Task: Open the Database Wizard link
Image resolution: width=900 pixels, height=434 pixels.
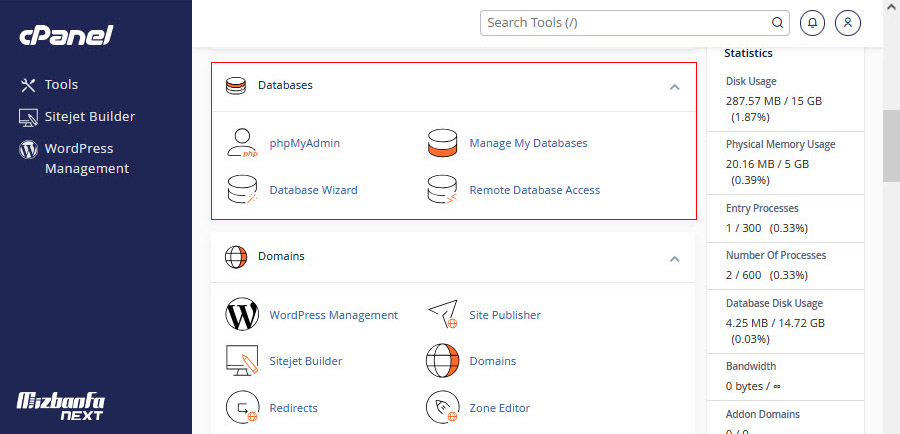Action: click(313, 190)
